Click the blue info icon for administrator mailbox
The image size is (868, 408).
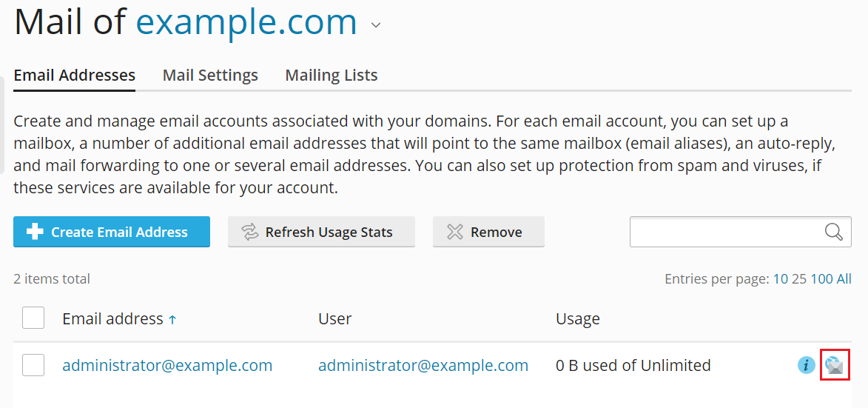[806, 365]
